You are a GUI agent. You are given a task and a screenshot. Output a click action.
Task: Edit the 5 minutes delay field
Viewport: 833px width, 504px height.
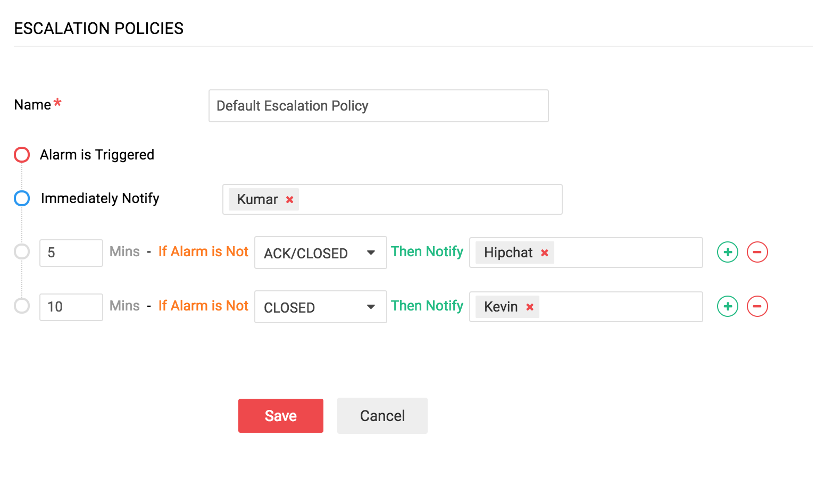pyautogui.click(x=71, y=253)
